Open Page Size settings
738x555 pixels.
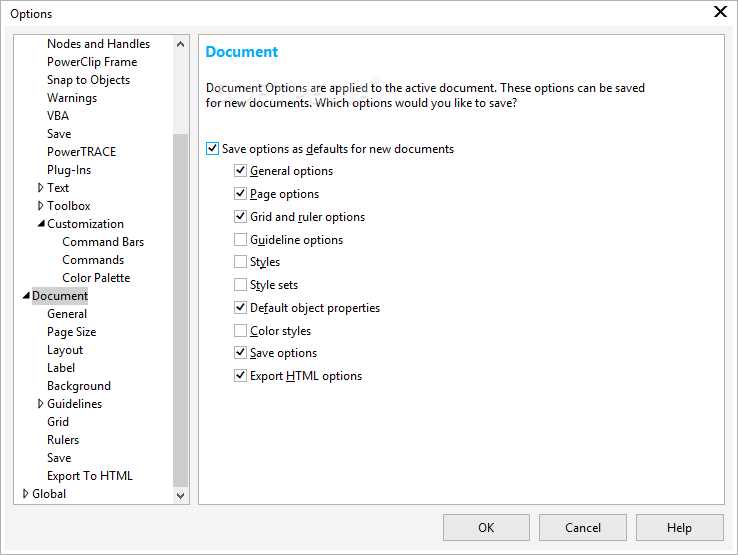click(x=72, y=332)
